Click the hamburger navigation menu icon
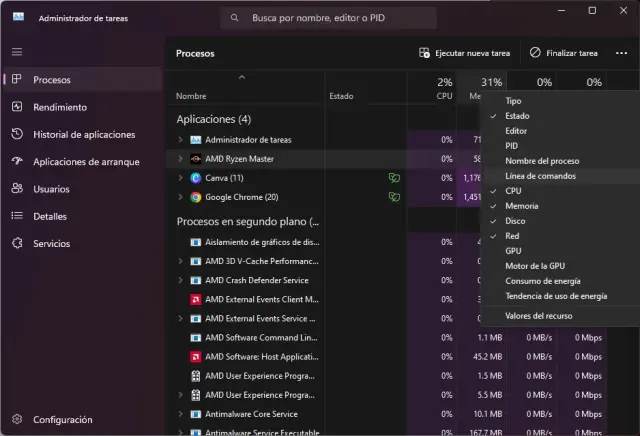This screenshot has height=436, width=640. click(17, 51)
